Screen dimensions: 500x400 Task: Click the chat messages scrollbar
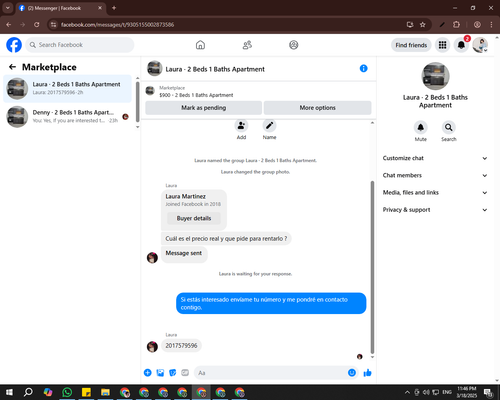[372, 267]
